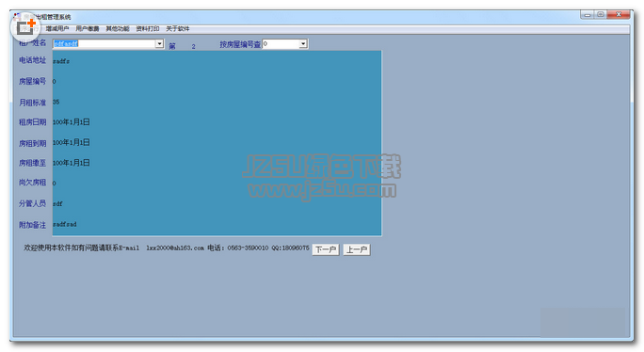This screenshot has width=644, height=352.
Task: Click the 租房日期 date value
Action: point(71,122)
